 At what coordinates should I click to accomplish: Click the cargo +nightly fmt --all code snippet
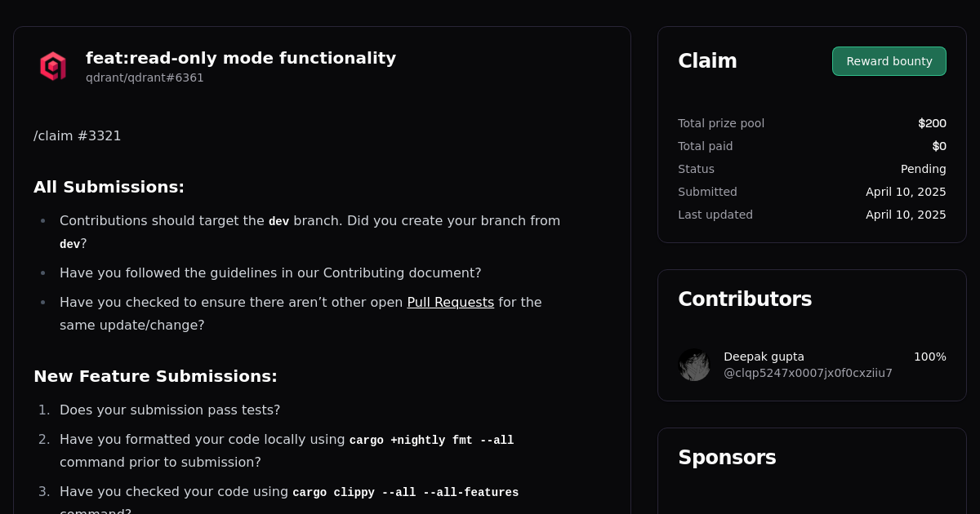tap(431, 440)
